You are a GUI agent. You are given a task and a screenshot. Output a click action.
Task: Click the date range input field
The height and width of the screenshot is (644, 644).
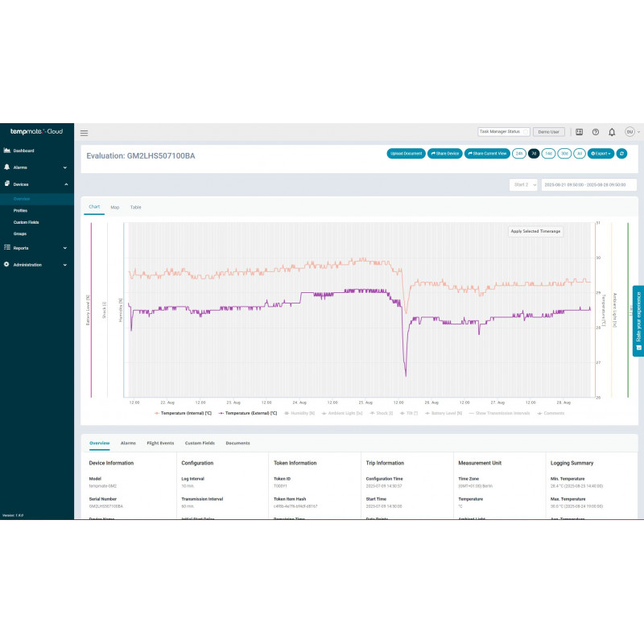pos(584,184)
